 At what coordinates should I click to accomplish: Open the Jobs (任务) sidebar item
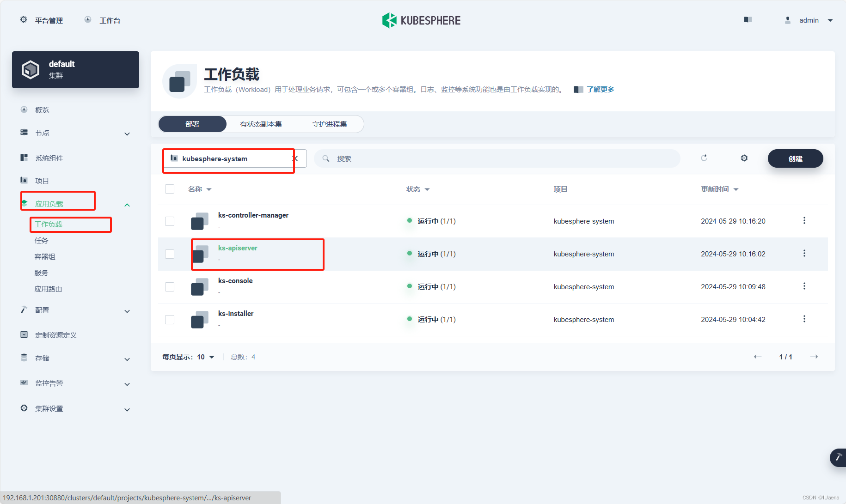click(41, 240)
